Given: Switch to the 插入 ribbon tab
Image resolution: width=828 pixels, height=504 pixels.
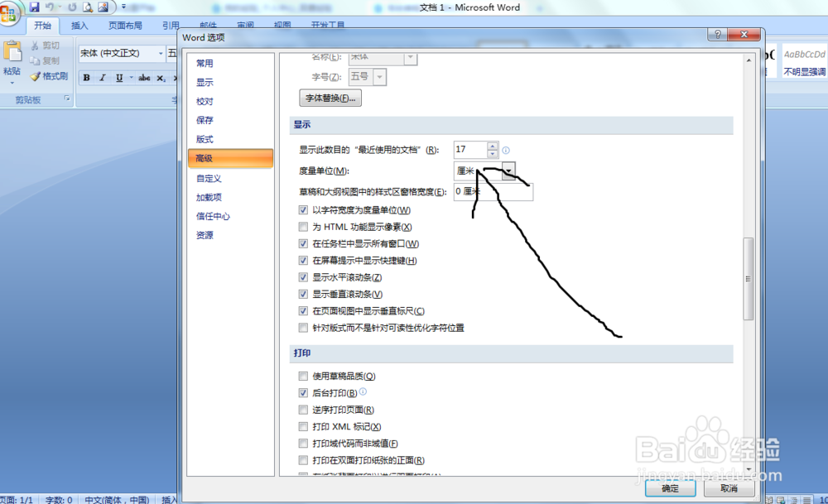Looking at the screenshot, I should 79,26.
